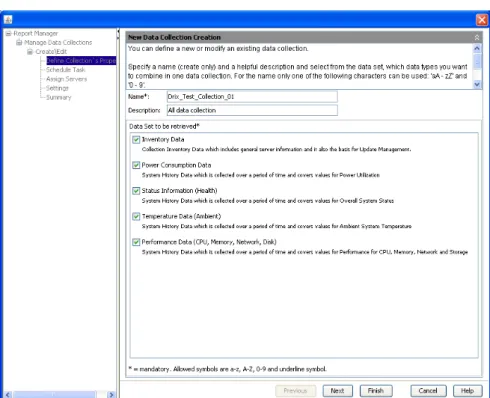Screen dimensions: 490x398
Task: Open the Summary step in tree
Action: [59, 97]
